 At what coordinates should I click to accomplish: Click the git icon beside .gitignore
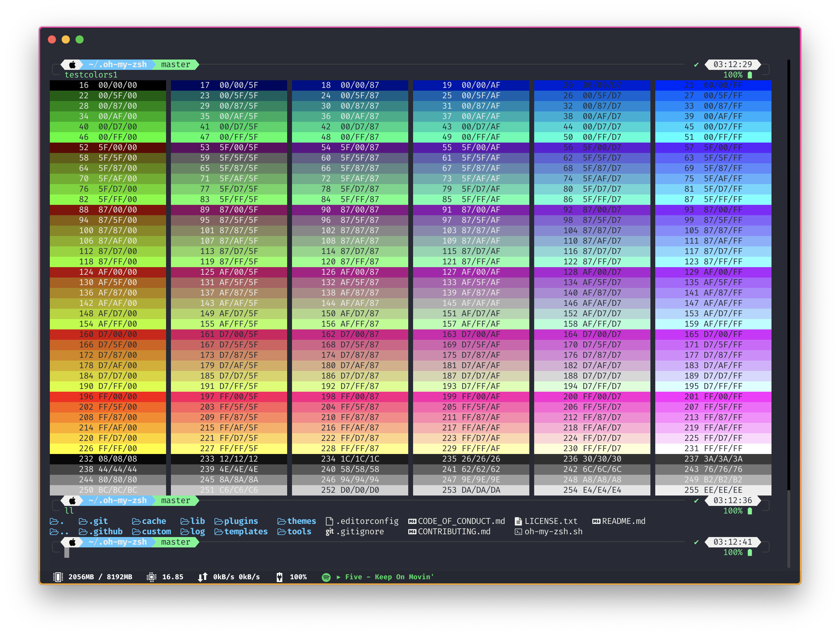pyautogui.click(x=329, y=531)
